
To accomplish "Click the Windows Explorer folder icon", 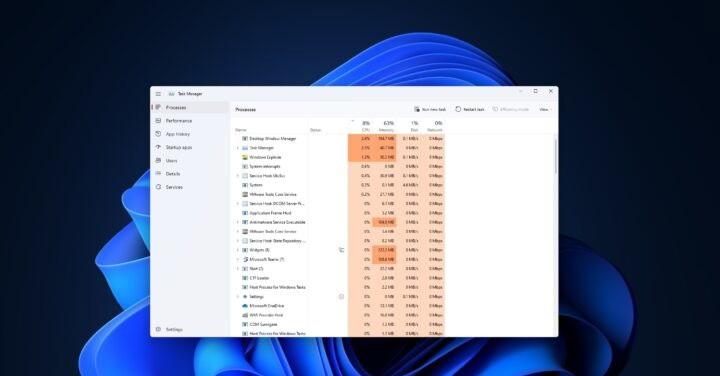I will point(245,157).
